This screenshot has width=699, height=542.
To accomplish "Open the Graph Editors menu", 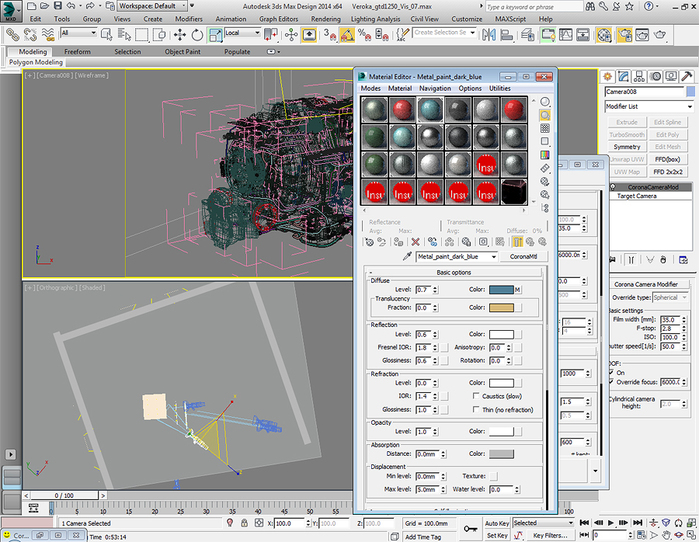I will pyautogui.click(x=278, y=19).
